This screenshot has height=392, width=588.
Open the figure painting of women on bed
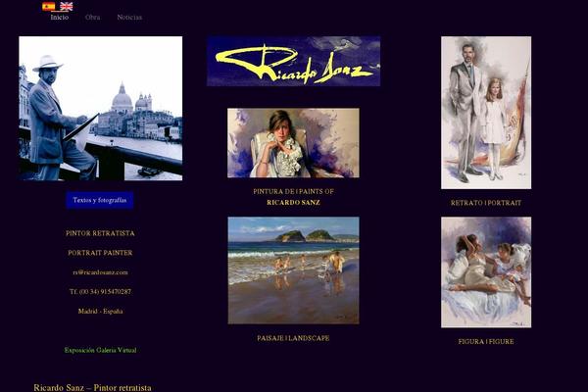486,272
